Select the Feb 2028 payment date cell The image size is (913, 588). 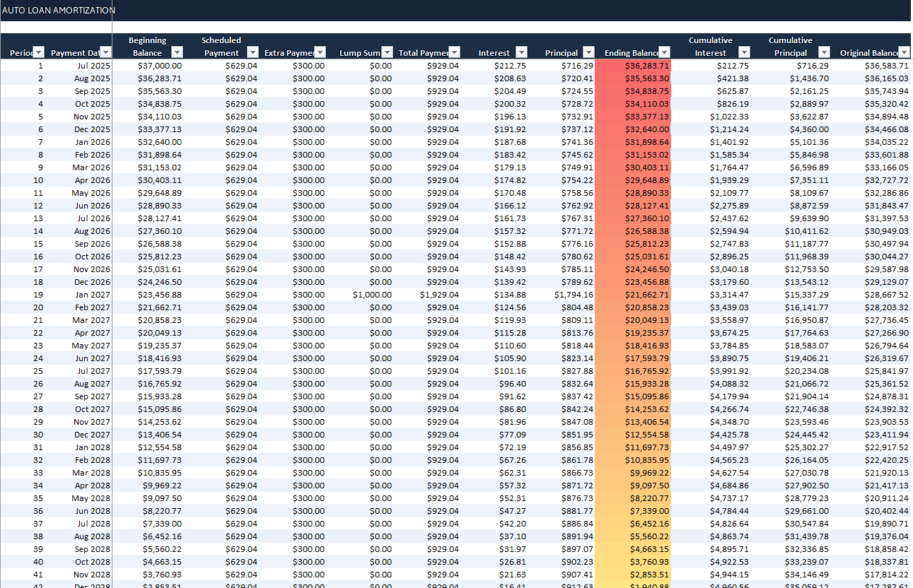(x=78, y=460)
